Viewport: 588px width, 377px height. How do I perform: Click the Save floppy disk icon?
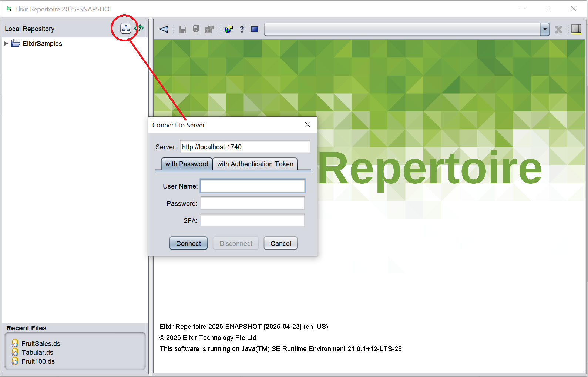[x=182, y=29]
